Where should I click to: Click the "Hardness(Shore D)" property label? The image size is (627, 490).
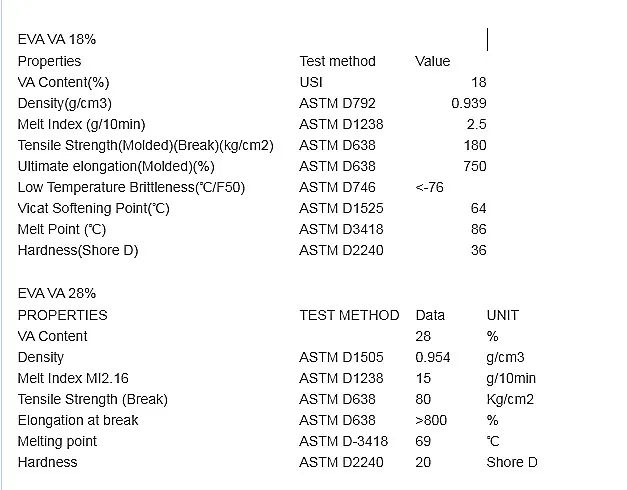point(78,250)
